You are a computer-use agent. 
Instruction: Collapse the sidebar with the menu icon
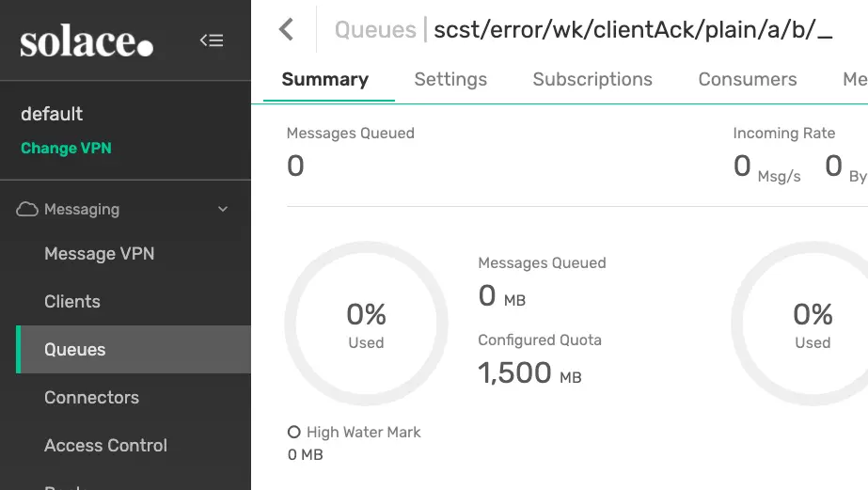pyautogui.click(x=212, y=40)
